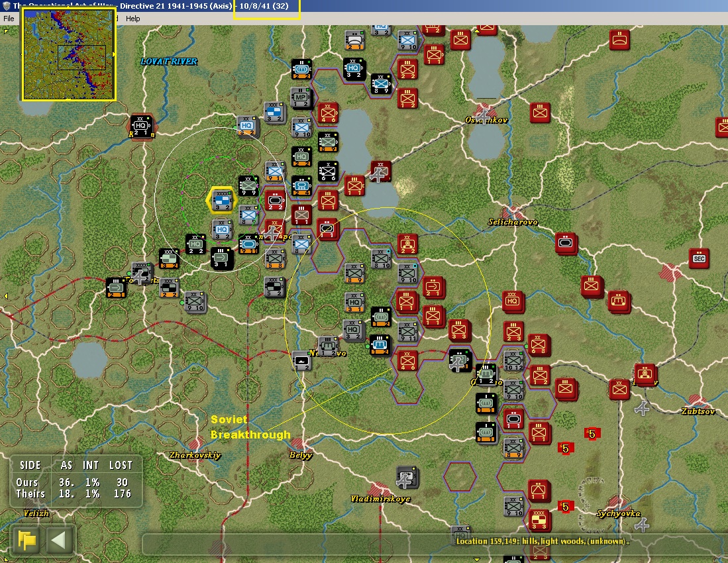Select red-yellow XXXX unit marked 3 3
728x563 pixels.
(x=539, y=520)
